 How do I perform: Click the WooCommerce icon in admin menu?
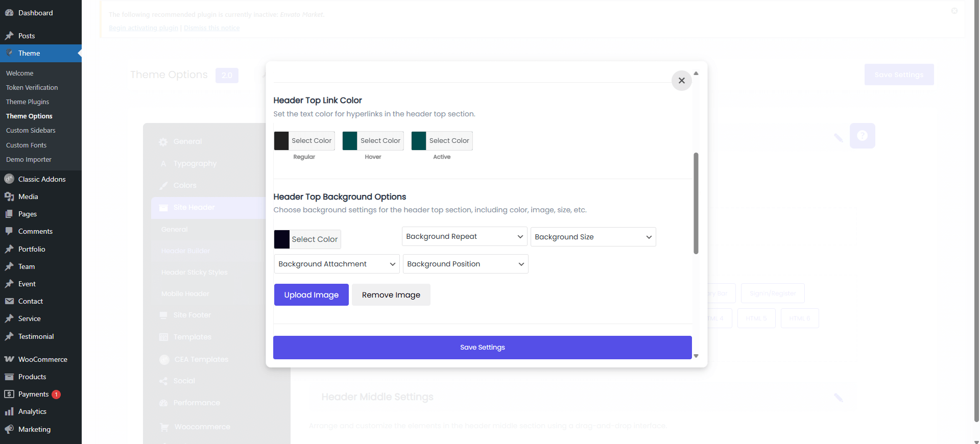[x=9, y=359]
